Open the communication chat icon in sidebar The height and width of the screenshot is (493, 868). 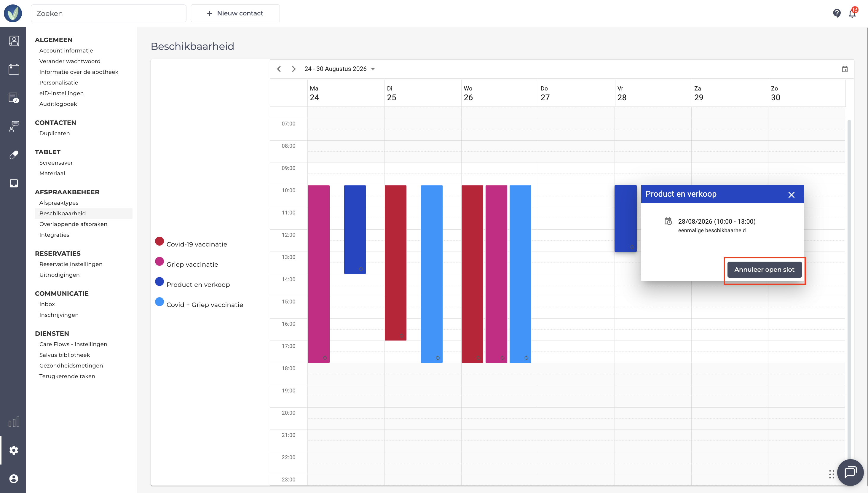[14, 126]
